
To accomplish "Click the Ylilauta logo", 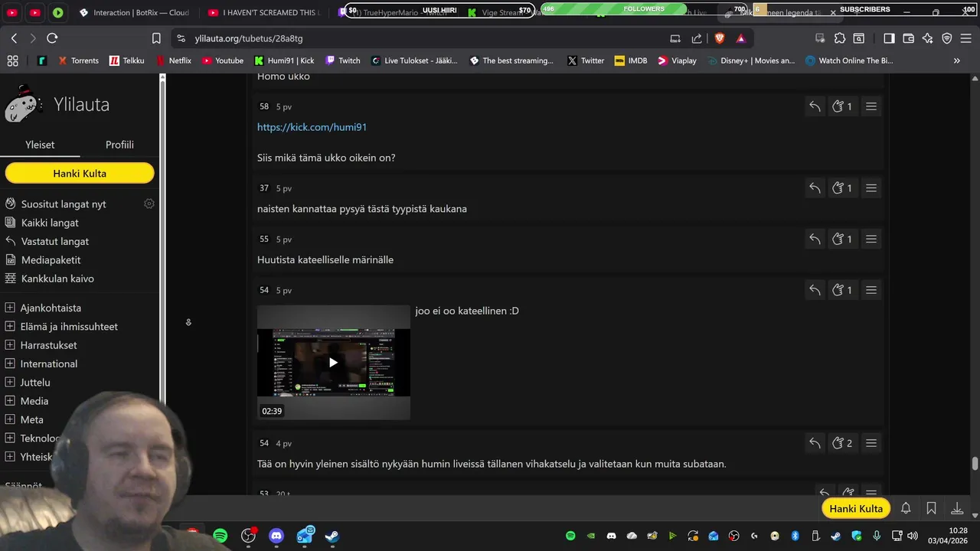I will pyautogui.click(x=57, y=105).
